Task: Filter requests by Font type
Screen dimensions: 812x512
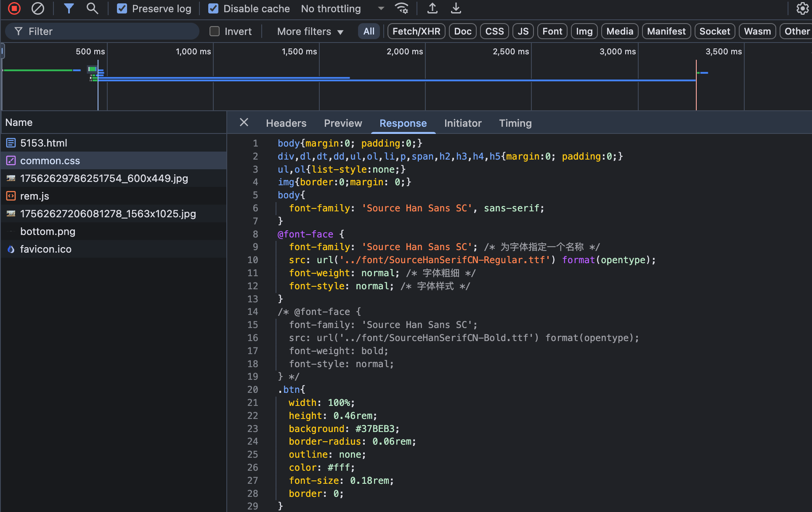Action: (552, 31)
